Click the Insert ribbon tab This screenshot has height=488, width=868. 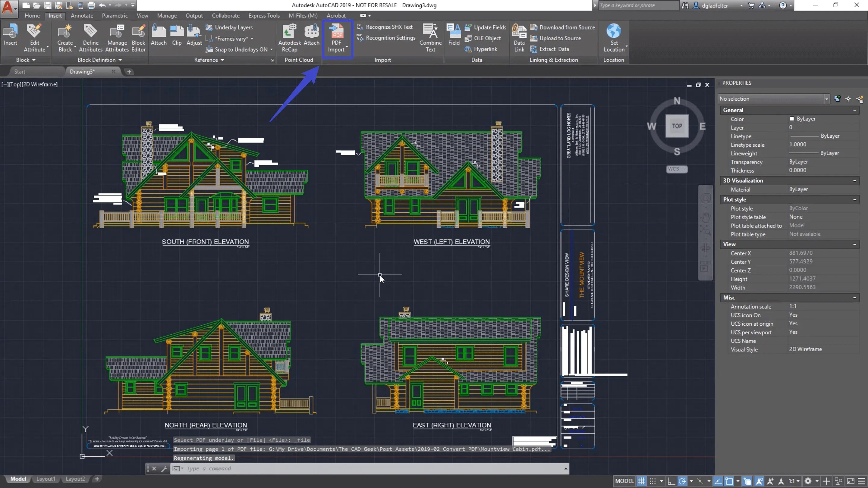tap(55, 15)
